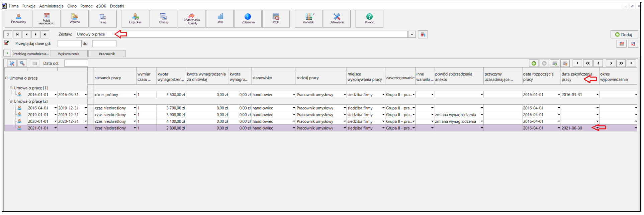Open the RCP module
The width and height of the screenshot is (644, 215).
pyautogui.click(x=276, y=18)
